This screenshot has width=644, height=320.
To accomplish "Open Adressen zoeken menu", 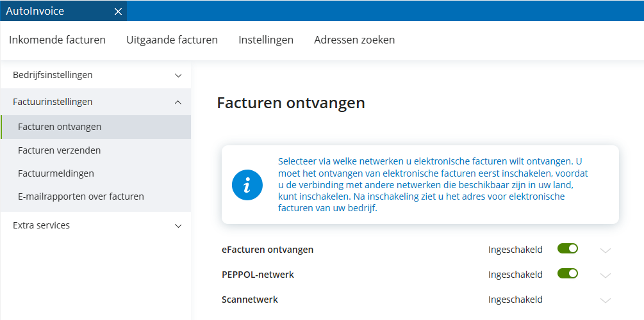I will tap(354, 40).
